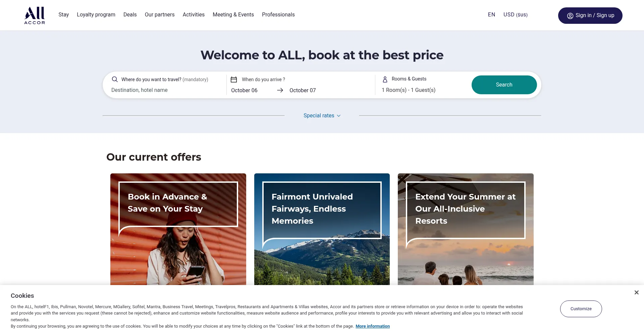Screen dimensions: 644x333
Task: Click the person icon for Rooms & Guests
Action: point(385,79)
